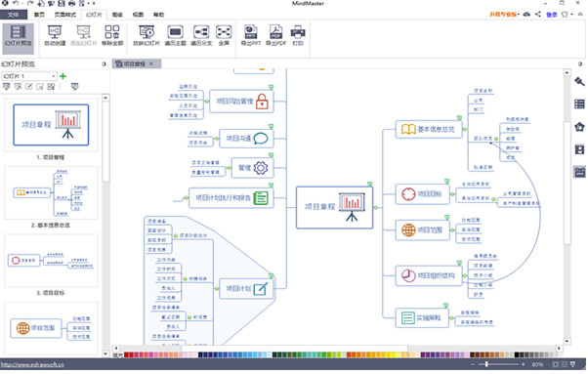Open the 文件 file menu
Screen dimensions: 588x374
14,15
